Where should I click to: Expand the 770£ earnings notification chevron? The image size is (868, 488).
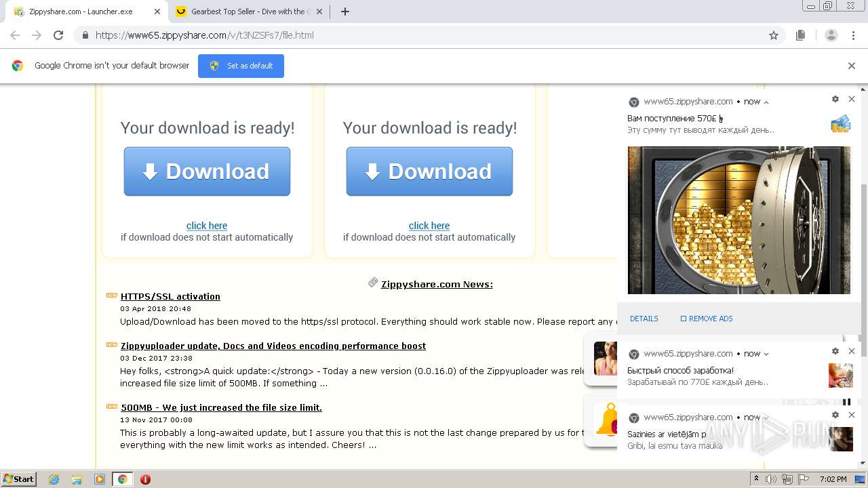(x=766, y=354)
